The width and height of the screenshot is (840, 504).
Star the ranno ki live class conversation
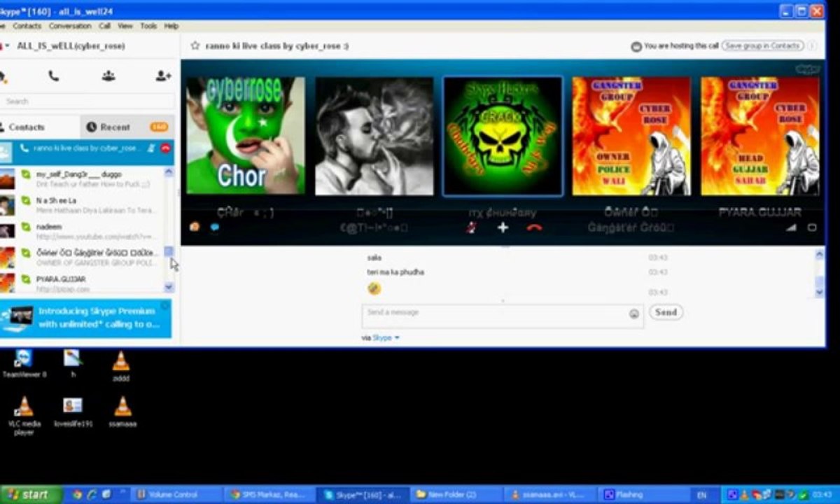(x=195, y=45)
